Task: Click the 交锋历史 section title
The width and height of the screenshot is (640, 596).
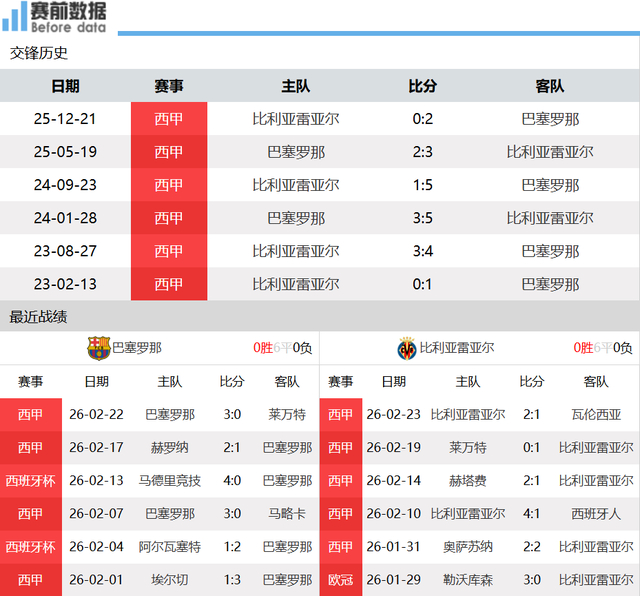Action: [x=38, y=53]
